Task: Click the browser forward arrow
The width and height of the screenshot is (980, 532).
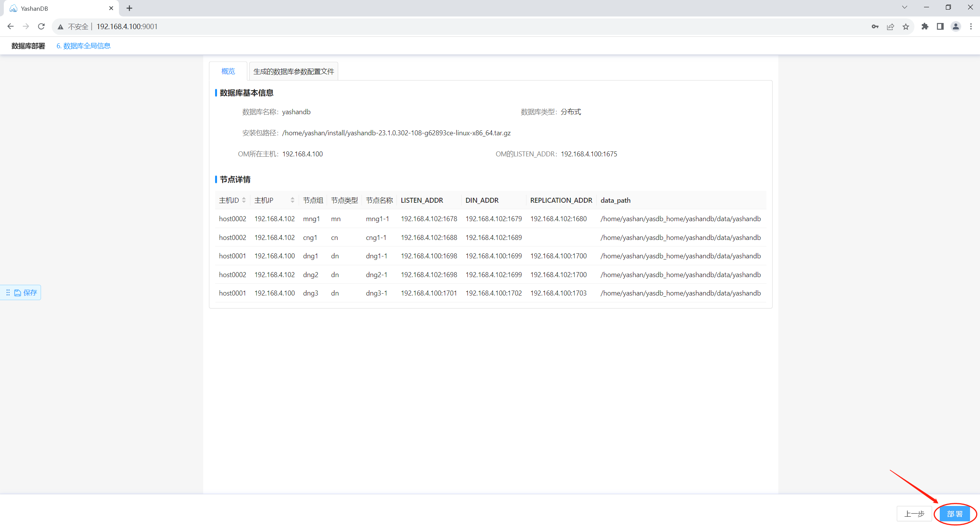Action: [26, 26]
